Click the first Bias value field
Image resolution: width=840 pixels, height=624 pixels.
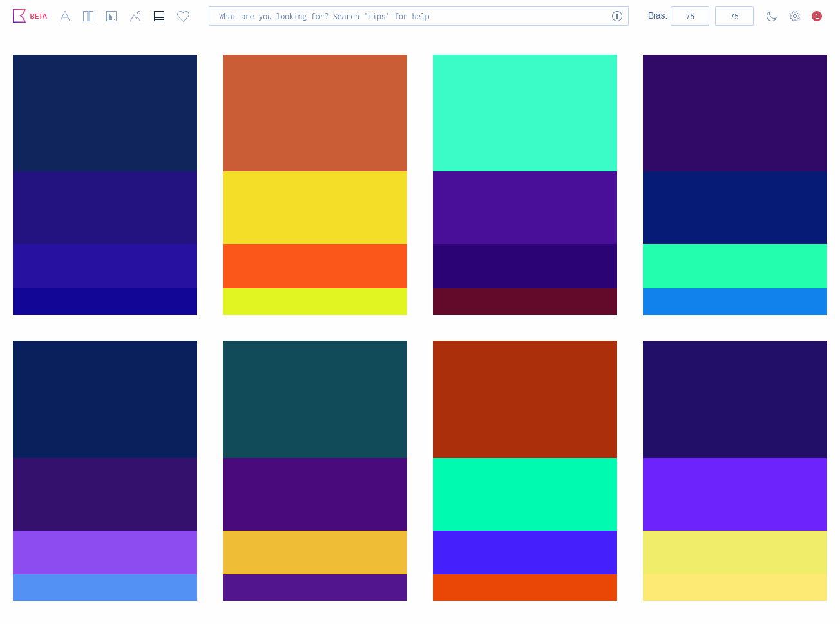point(689,16)
